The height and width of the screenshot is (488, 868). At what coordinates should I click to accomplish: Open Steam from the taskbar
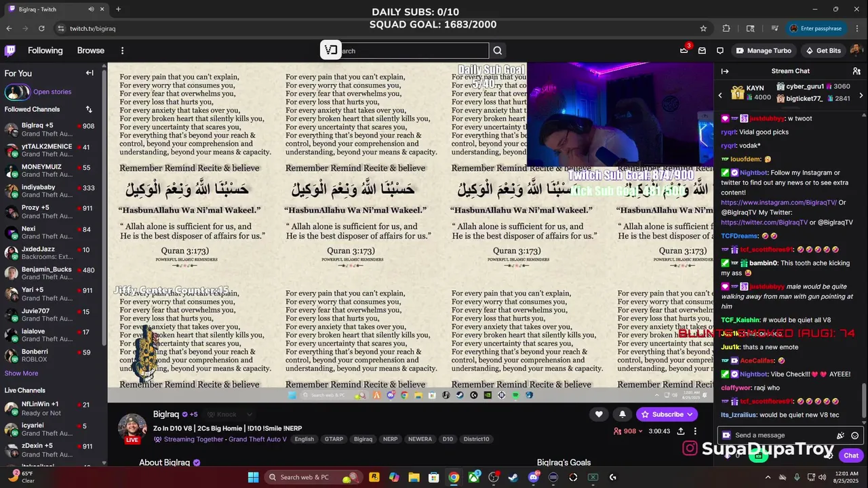513,477
